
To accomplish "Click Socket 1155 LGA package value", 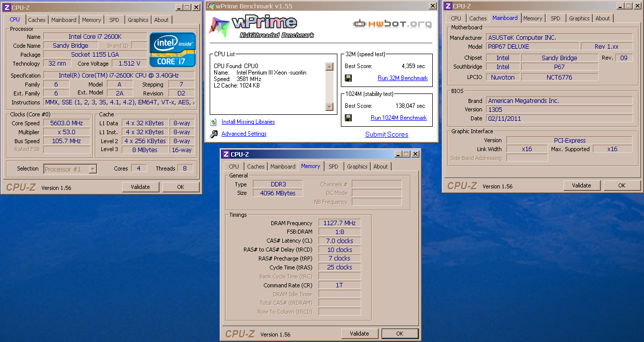I will (x=95, y=54).
